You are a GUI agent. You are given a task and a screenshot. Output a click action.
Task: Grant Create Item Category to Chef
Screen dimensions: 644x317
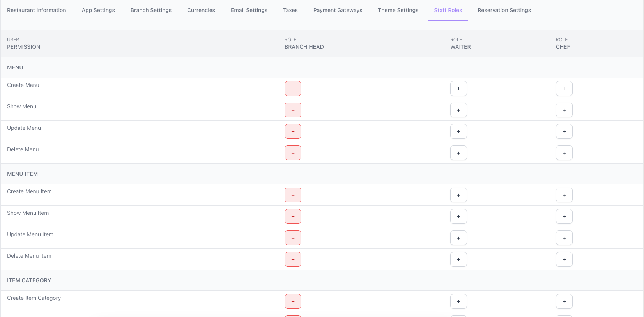pos(564,301)
